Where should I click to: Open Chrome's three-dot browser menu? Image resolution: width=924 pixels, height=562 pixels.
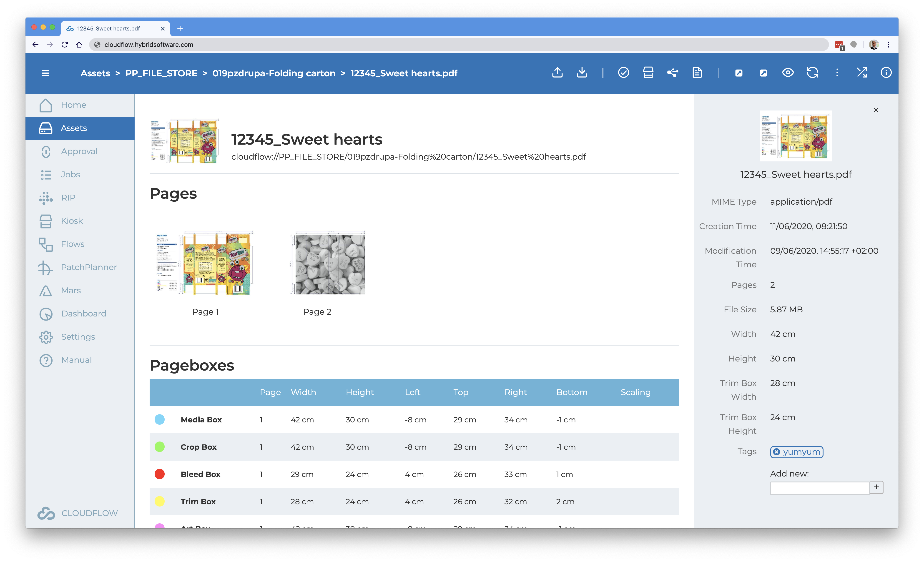888,45
